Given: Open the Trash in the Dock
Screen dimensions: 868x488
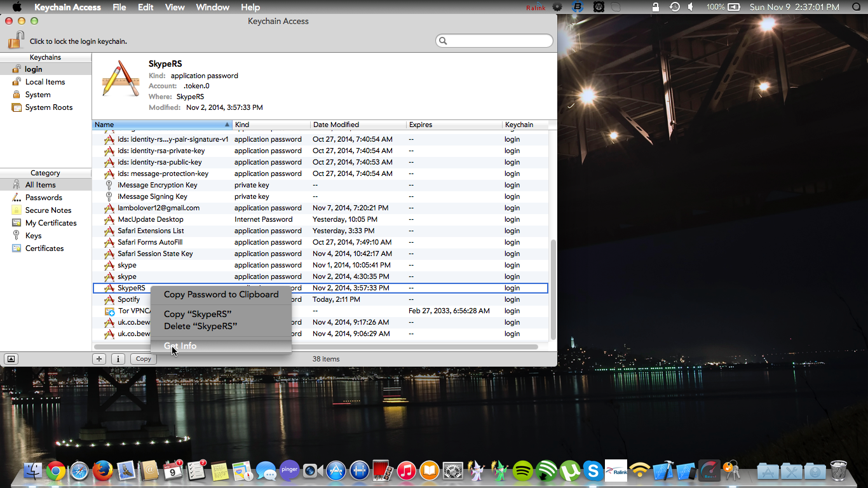Looking at the screenshot, I should (x=839, y=471).
